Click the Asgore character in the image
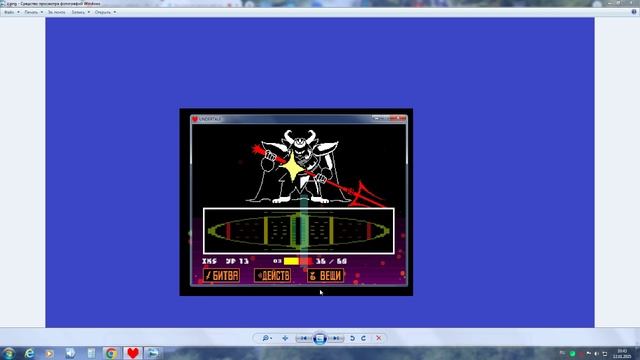The height and width of the screenshot is (360, 640). pyautogui.click(x=300, y=167)
